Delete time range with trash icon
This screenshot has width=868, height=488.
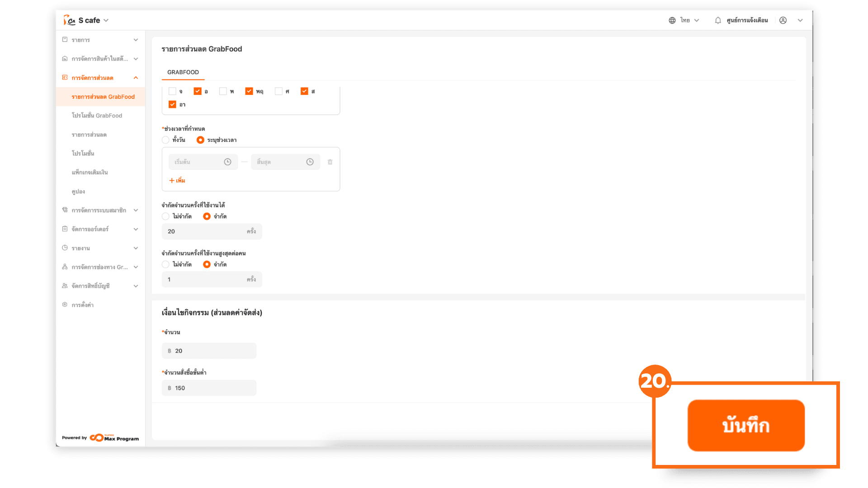click(330, 162)
